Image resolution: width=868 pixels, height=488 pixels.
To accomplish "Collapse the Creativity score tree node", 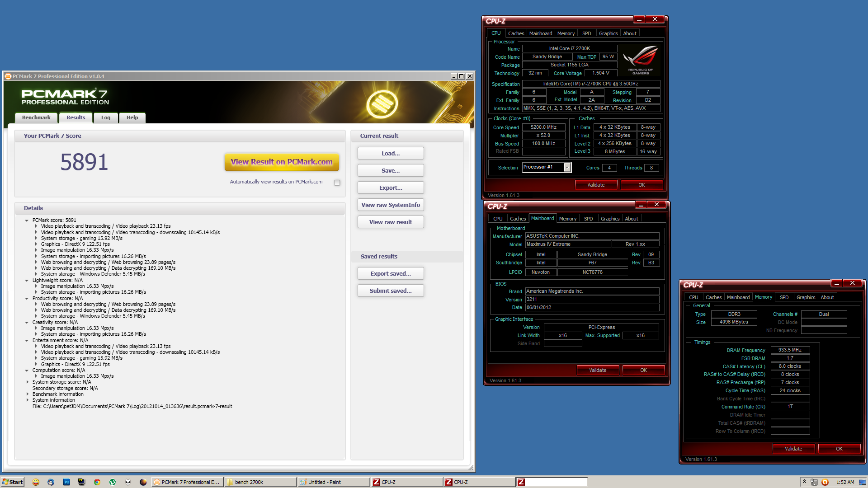I will point(27,323).
